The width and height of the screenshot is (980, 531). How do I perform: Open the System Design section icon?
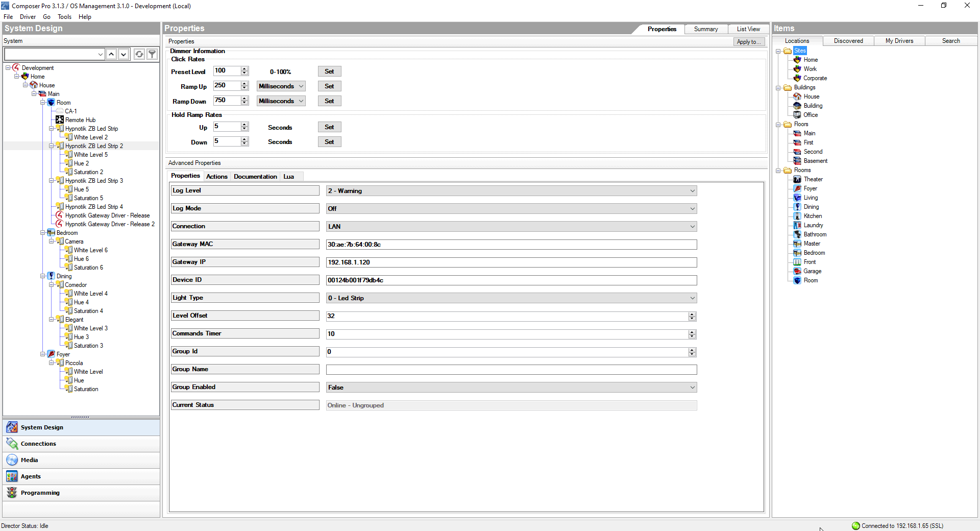click(12, 427)
